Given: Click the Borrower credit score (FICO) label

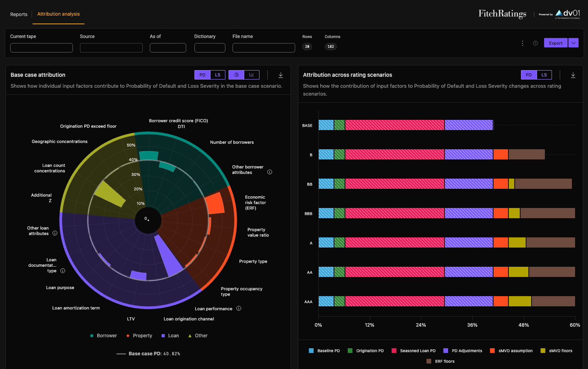Looking at the screenshot, I should point(178,121).
